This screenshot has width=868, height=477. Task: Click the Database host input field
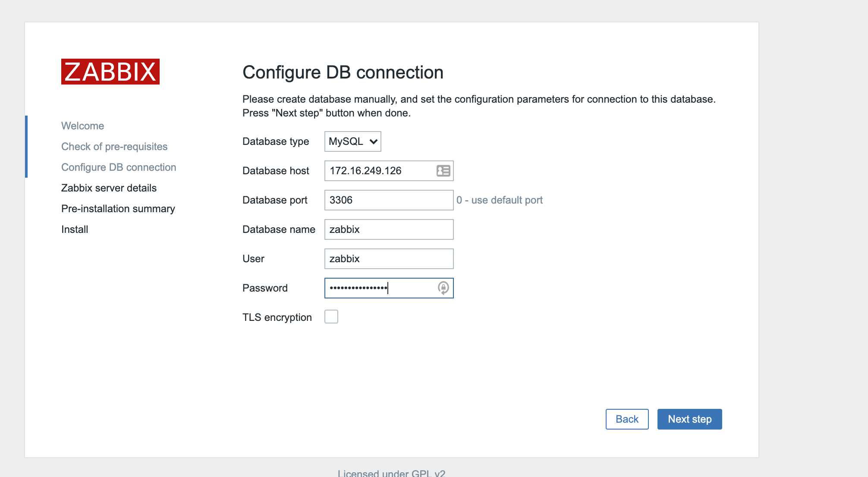(380, 171)
